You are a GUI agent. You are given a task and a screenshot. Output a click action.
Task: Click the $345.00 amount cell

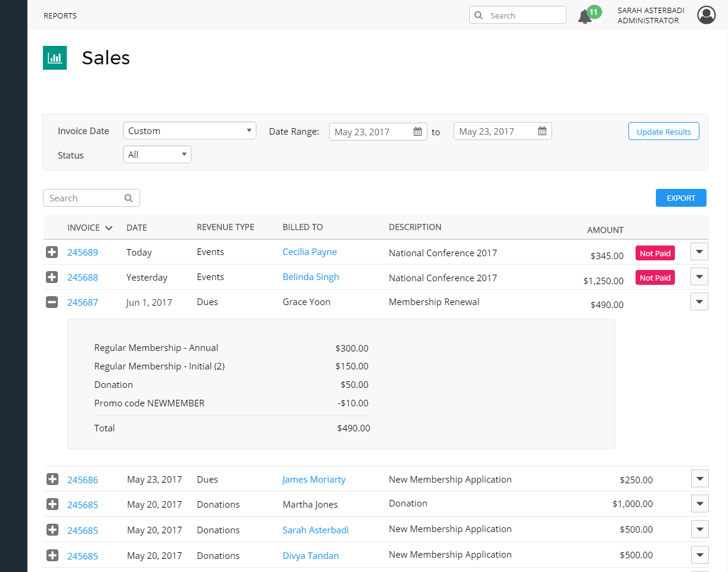[607, 256]
